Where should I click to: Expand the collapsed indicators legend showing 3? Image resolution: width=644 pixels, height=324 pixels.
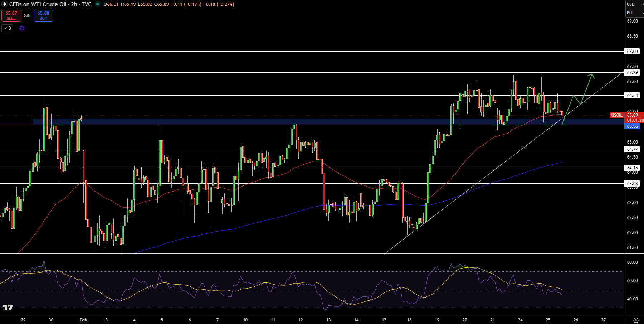(7, 28)
